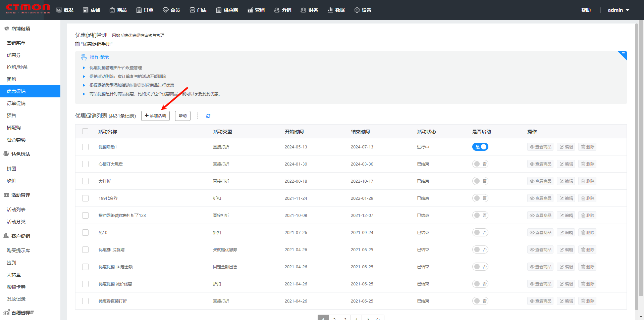The width and height of the screenshot is (644, 320).
Task: Tick the select-all checkbox in table header
Action: (x=85, y=132)
